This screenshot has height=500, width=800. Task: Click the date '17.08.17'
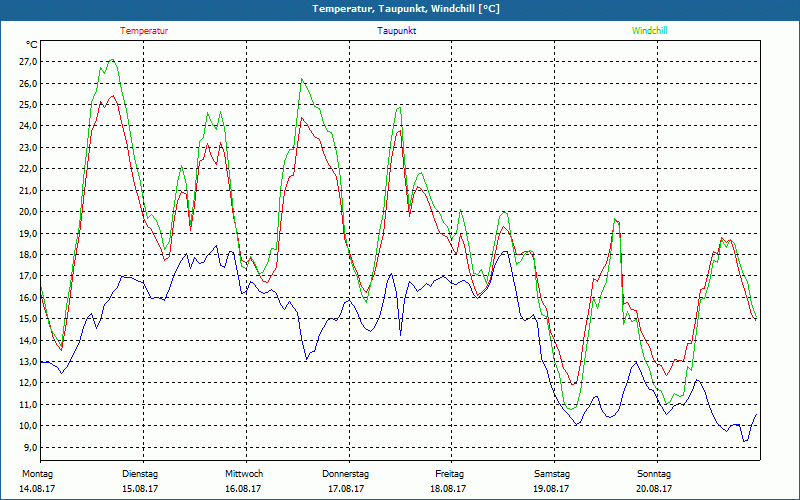click(346, 489)
